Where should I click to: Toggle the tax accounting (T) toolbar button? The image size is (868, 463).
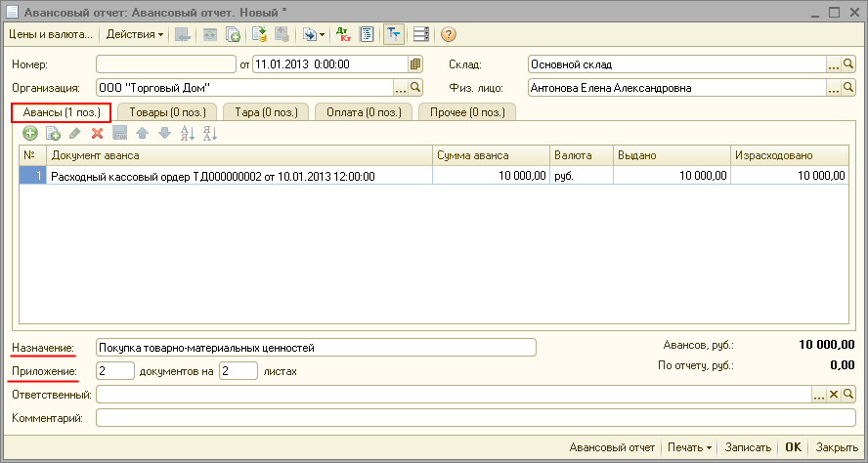click(x=394, y=34)
